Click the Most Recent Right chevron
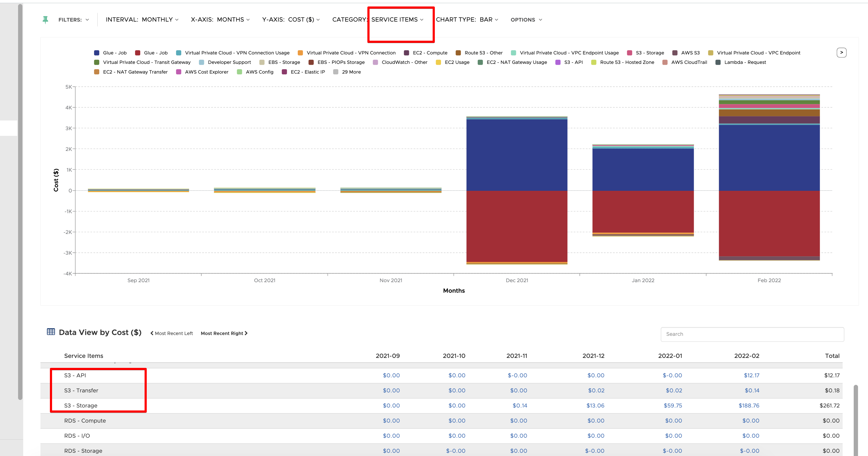868x456 pixels. [246, 333]
